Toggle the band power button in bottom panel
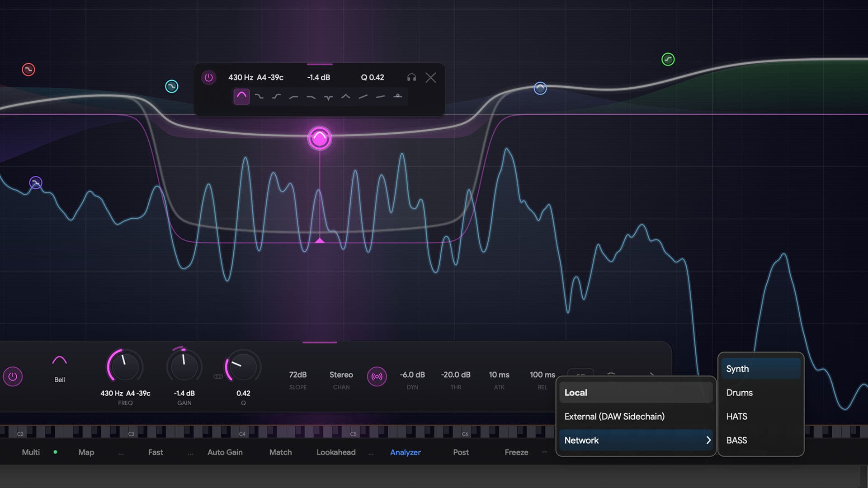 pyautogui.click(x=13, y=376)
